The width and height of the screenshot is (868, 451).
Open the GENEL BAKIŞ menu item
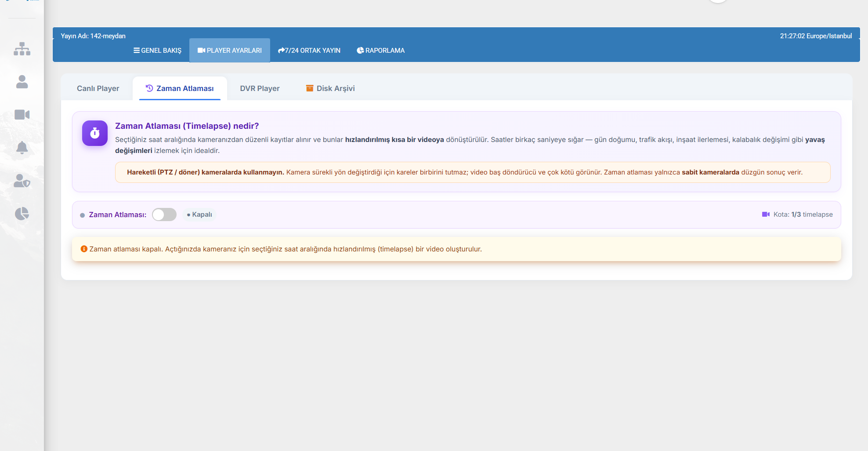click(x=157, y=51)
